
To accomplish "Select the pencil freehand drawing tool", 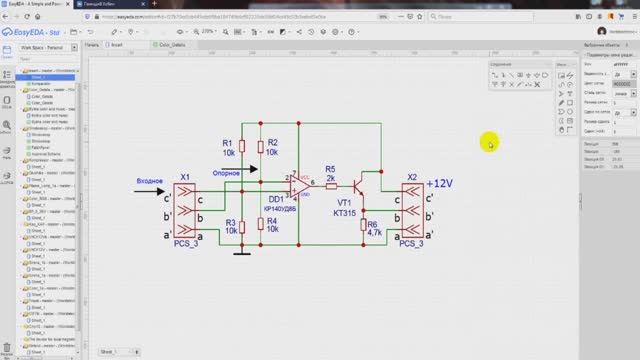I will tap(561, 103).
